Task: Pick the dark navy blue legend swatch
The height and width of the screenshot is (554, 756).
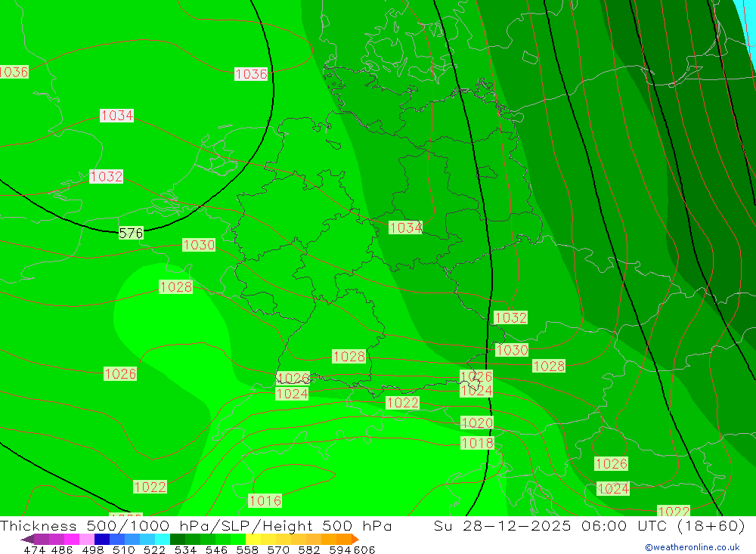Action: pyautogui.click(x=102, y=539)
